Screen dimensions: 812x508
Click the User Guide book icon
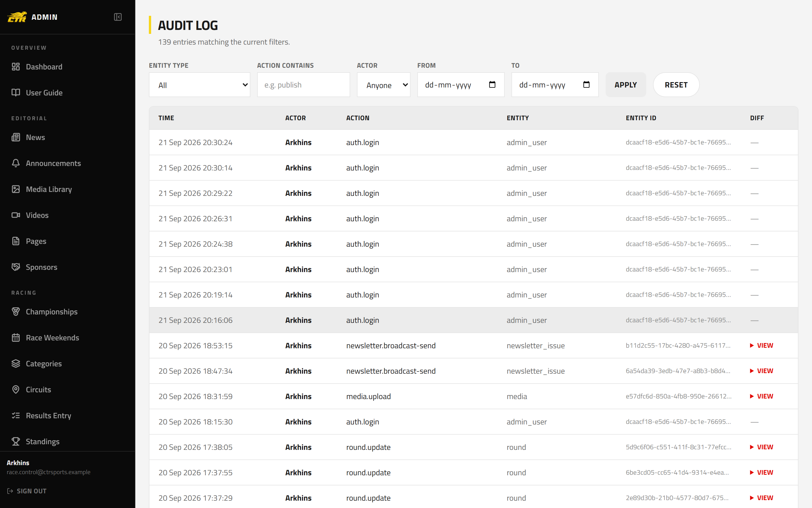coord(16,92)
